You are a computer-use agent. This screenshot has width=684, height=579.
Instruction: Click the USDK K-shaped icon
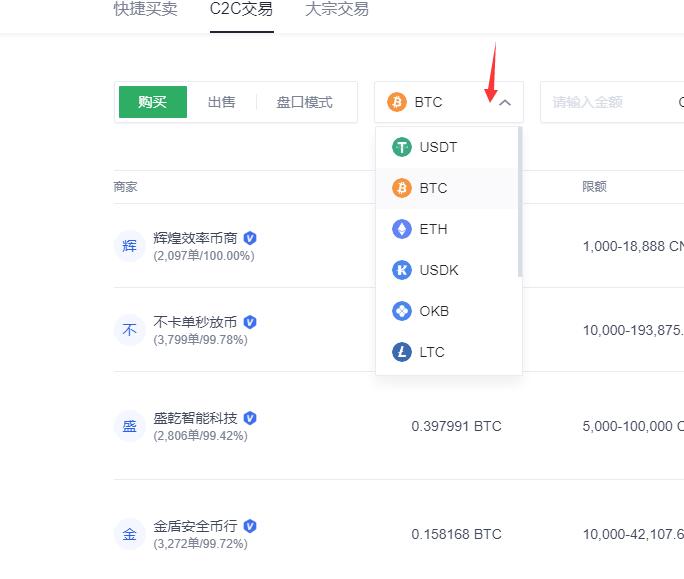402,270
